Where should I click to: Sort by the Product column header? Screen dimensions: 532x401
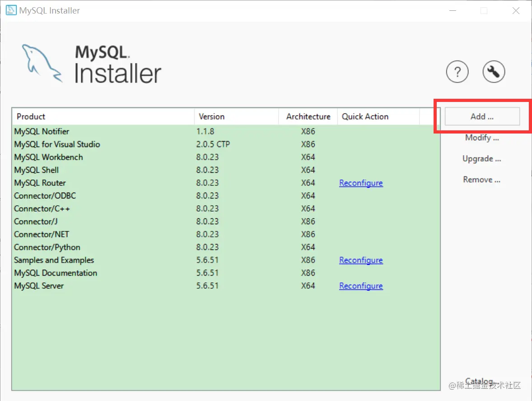(x=103, y=117)
